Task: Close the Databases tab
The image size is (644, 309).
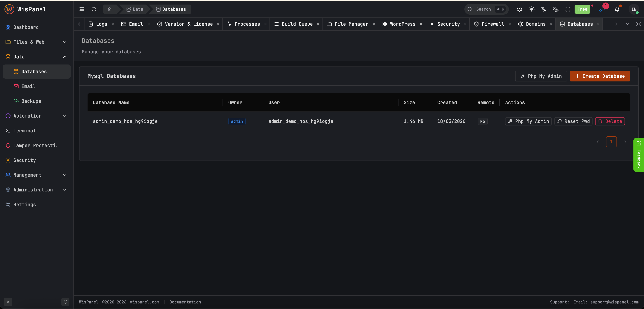Action: coord(598,24)
